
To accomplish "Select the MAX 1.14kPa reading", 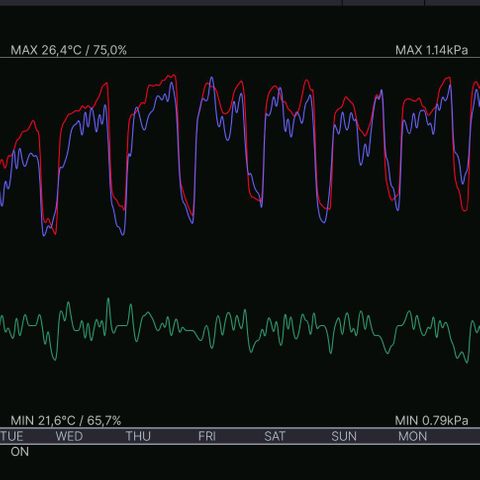I will tap(432, 50).
